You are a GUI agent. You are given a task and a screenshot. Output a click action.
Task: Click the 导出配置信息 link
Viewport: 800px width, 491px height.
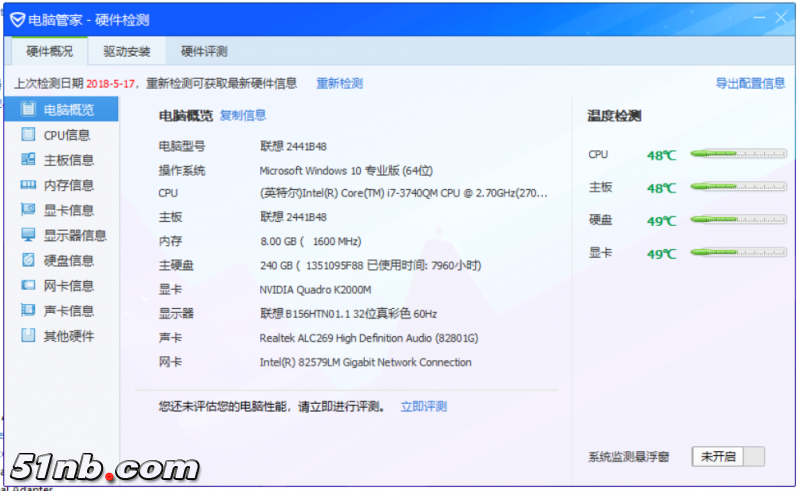pyautogui.click(x=750, y=83)
